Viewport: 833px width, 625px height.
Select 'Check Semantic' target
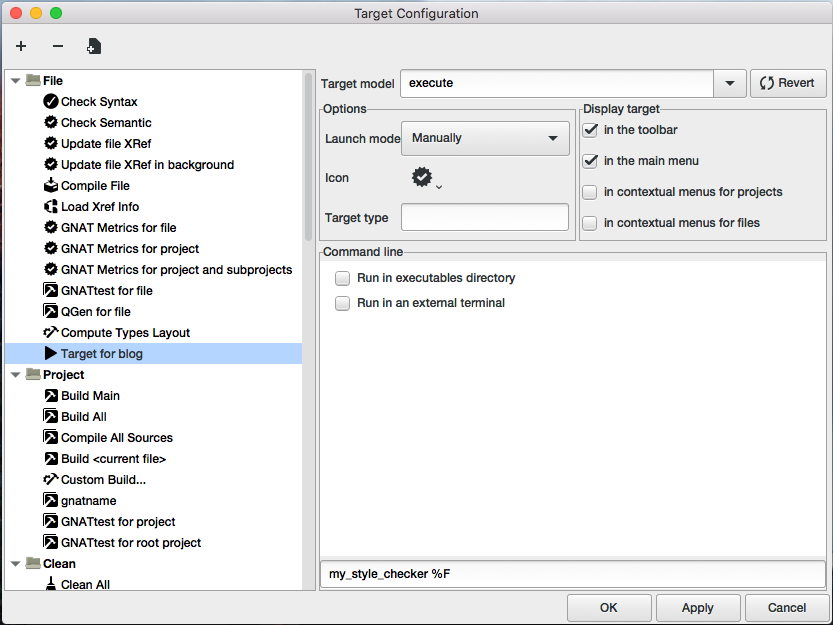coord(106,123)
